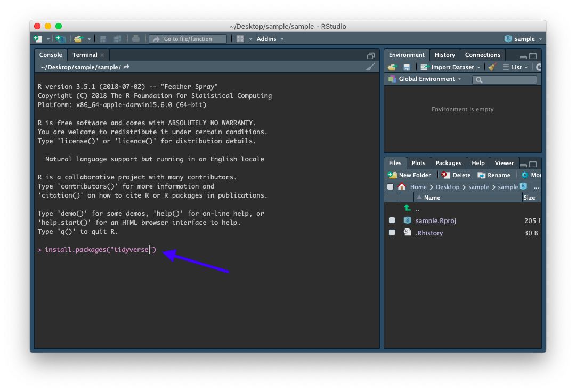The image size is (576, 392).
Task: Open the sample.Rproj file link
Action: (436, 220)
